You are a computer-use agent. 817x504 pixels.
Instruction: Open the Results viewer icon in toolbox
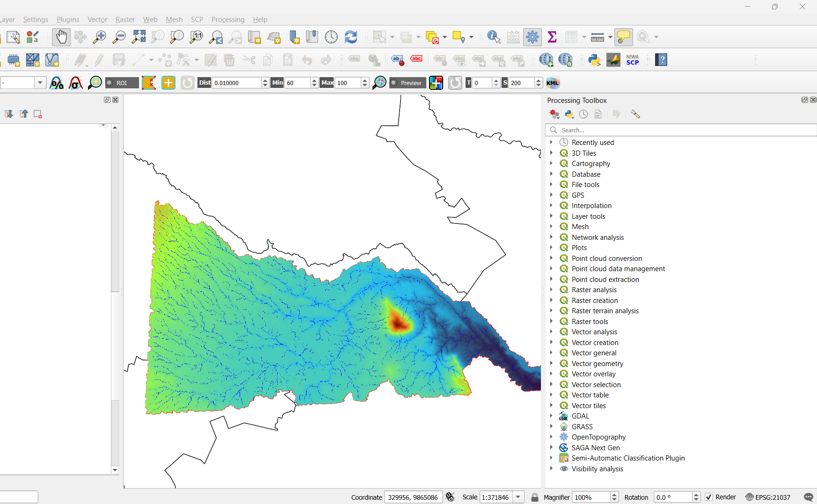tap(598, 114)
